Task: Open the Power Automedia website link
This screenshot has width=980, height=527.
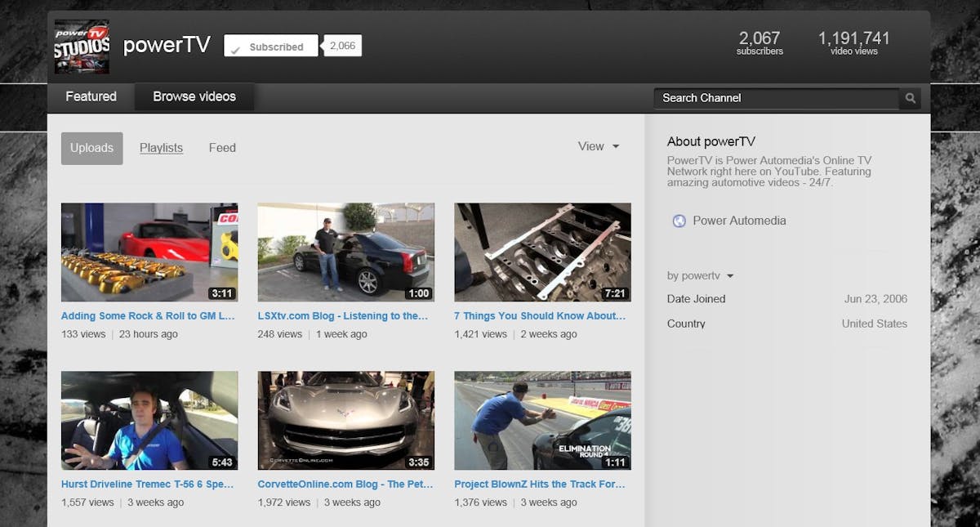Action: (x=739, y=221)
